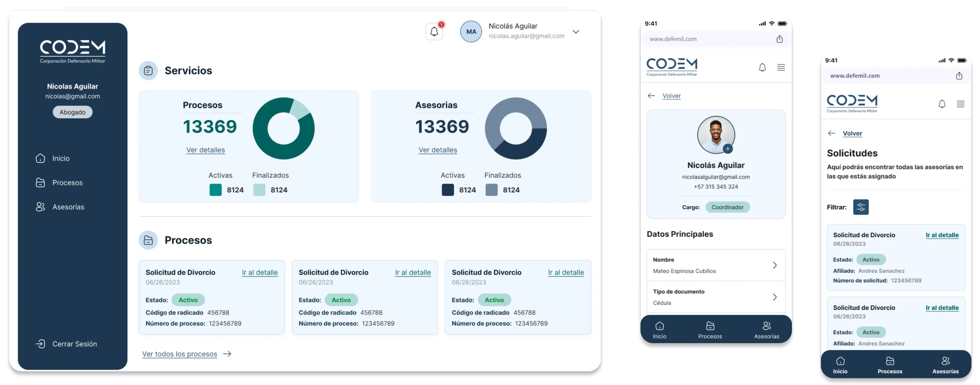Screen dimensions: 980x385
Task: Click Nicolás Aguilar profile photo
Action: tap(716, 135)
